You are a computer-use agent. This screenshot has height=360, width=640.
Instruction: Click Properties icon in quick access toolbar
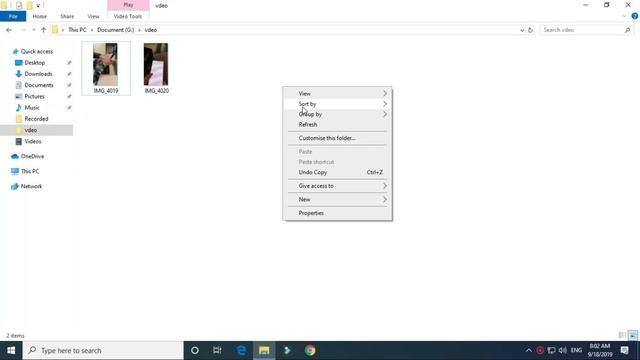[x=19, y=5]
